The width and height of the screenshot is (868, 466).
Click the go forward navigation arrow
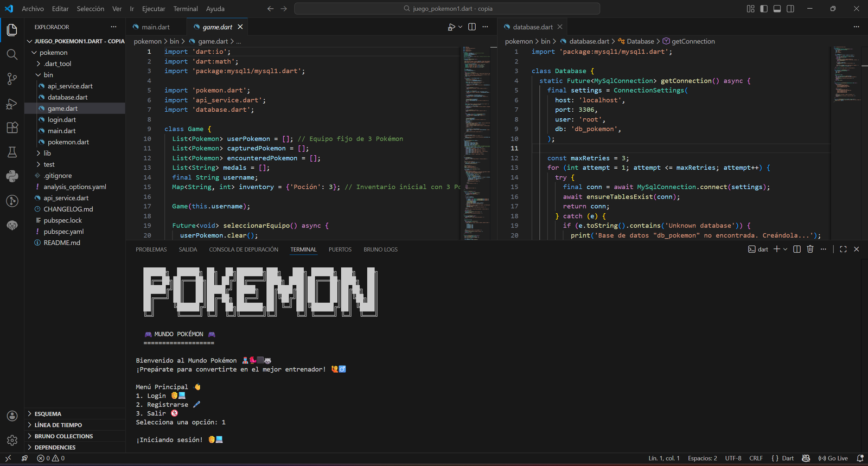coord(284,9)
